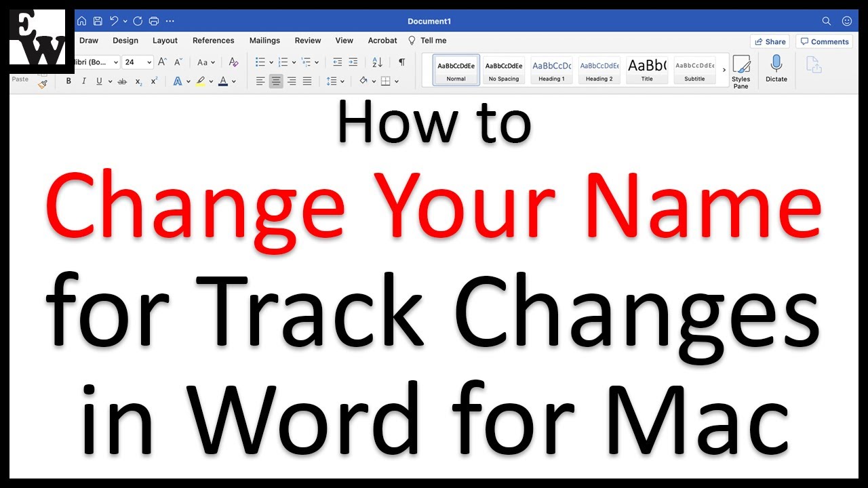Open the Acrobat tab

[382, 41]
